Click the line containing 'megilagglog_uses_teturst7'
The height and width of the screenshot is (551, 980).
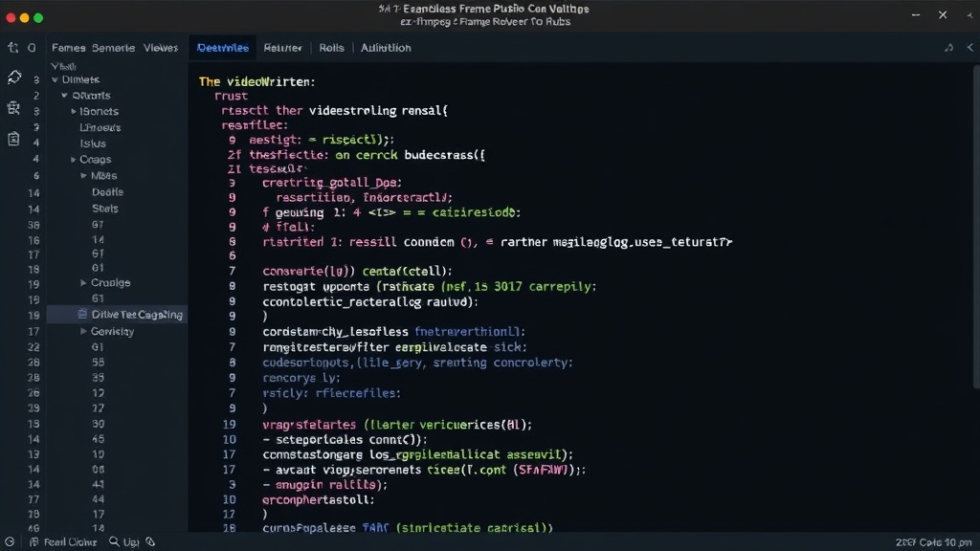498,242
